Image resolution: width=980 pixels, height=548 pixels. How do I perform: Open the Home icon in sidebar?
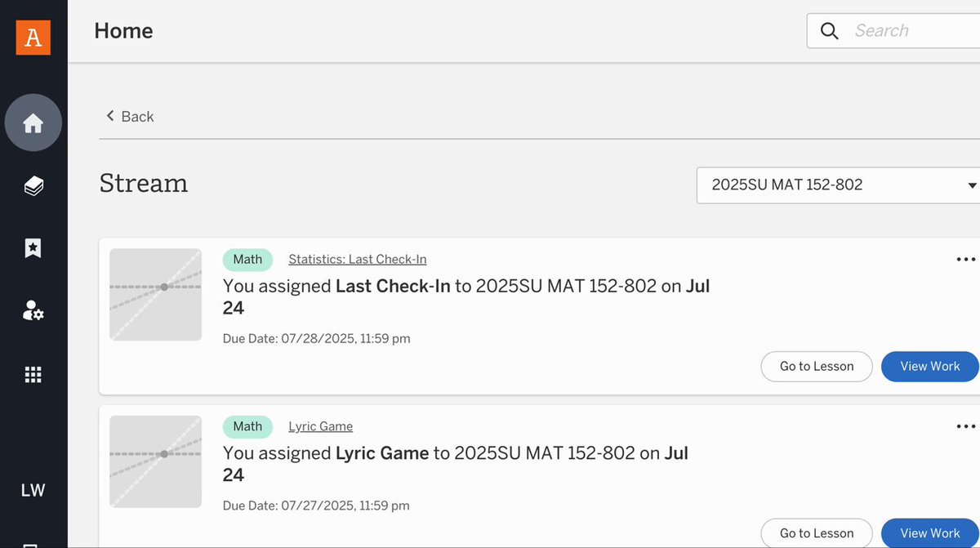click(x=33, y=123)
